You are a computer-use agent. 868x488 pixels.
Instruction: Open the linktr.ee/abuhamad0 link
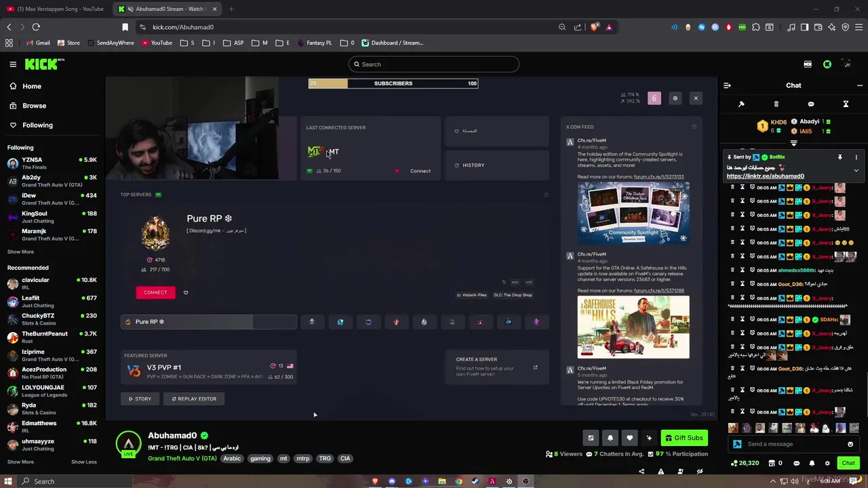point(765,176)
